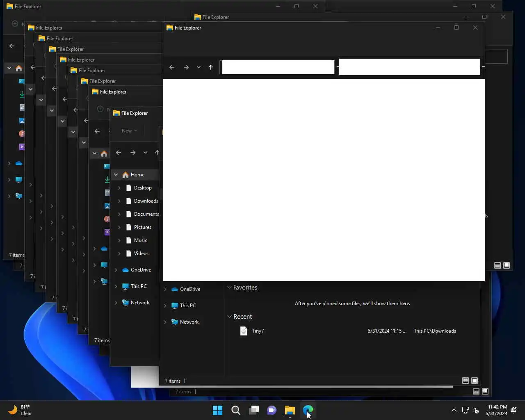
Task: Expand the Documents tree node
Action: click(119, 214)
